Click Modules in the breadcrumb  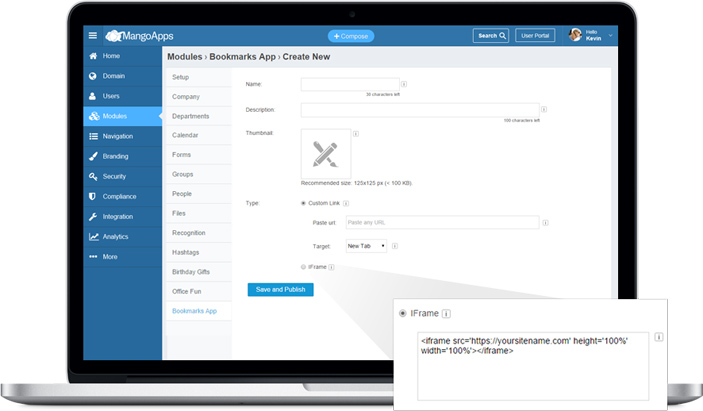(x=185, y=57)
